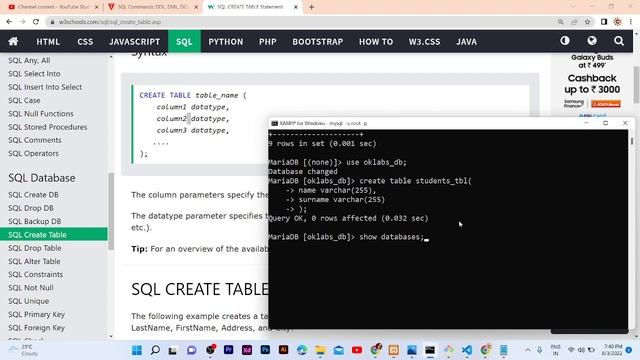Image resolution: width=640 pixels, height=360 pixels.
Task: Open SQL Primary Key sidebar link
Action: pyautogui.click(x=36, y=314)
